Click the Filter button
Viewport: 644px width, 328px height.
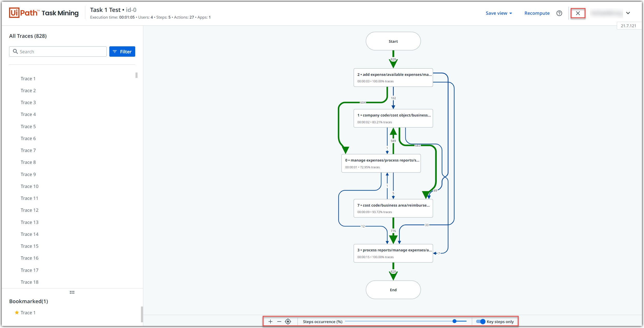point(122,52)
